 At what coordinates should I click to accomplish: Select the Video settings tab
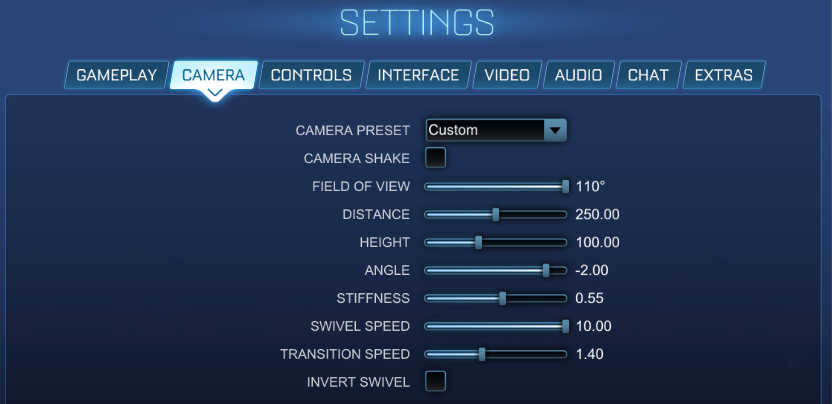point(507,75)
